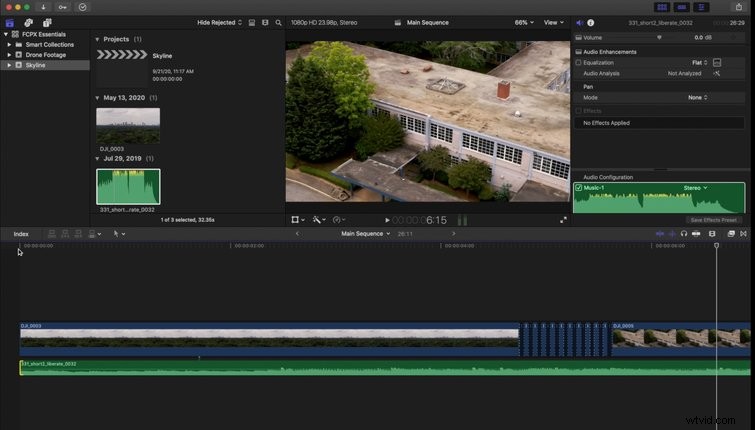Toggle audio skimming in timeline
The height and width of the screenshot is (430, 755).
[672, 234]
